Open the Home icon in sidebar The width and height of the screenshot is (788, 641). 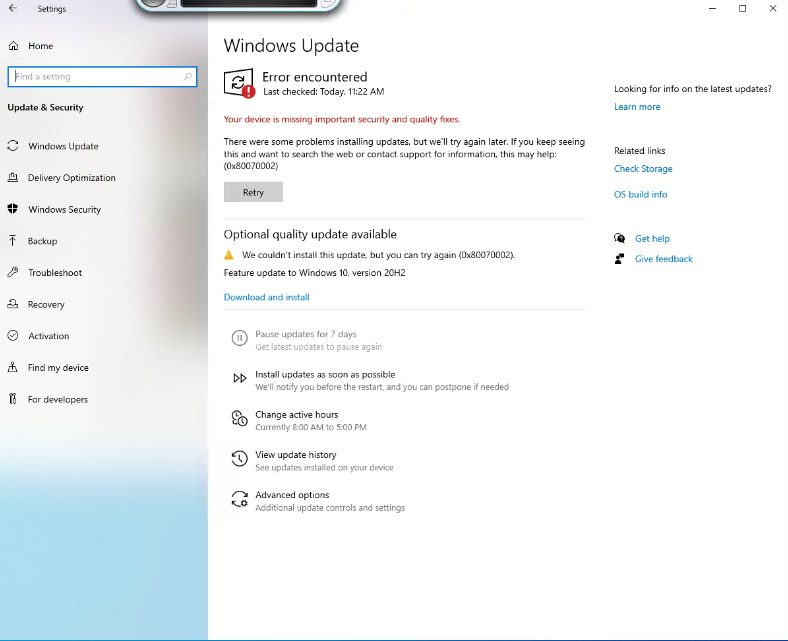pyautogui.click(x=14, y=46)
